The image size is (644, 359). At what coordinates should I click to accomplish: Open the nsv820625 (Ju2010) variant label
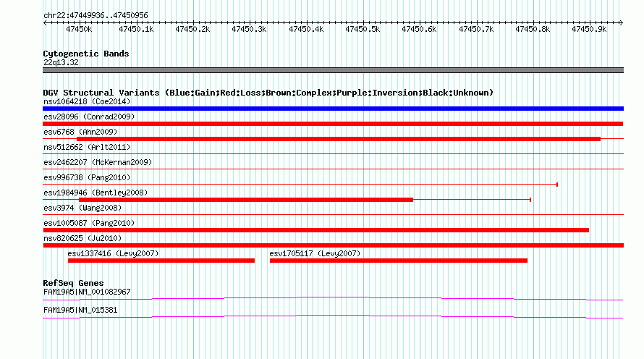pyautogui.click(x=82, y=238)
